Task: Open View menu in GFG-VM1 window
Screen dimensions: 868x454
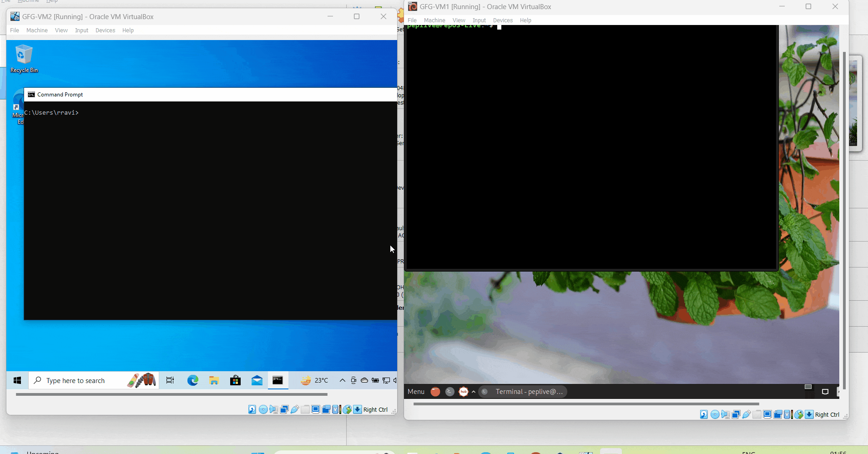Action: [x=459, y=20]
